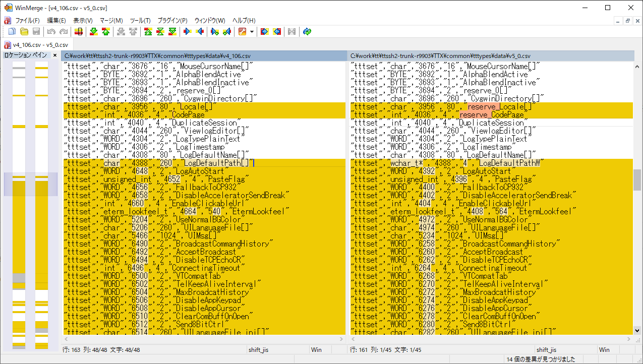The width and height of the screenshot is (643, 364).
Task: Go to first difference icon
Action: click(148, 32)
